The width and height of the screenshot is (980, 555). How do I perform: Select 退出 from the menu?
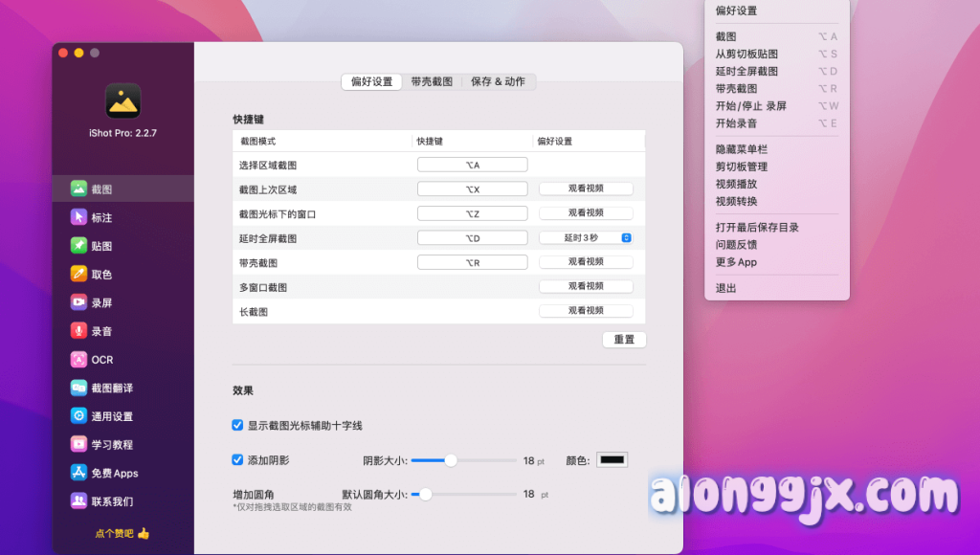click(x=726, y=288)
